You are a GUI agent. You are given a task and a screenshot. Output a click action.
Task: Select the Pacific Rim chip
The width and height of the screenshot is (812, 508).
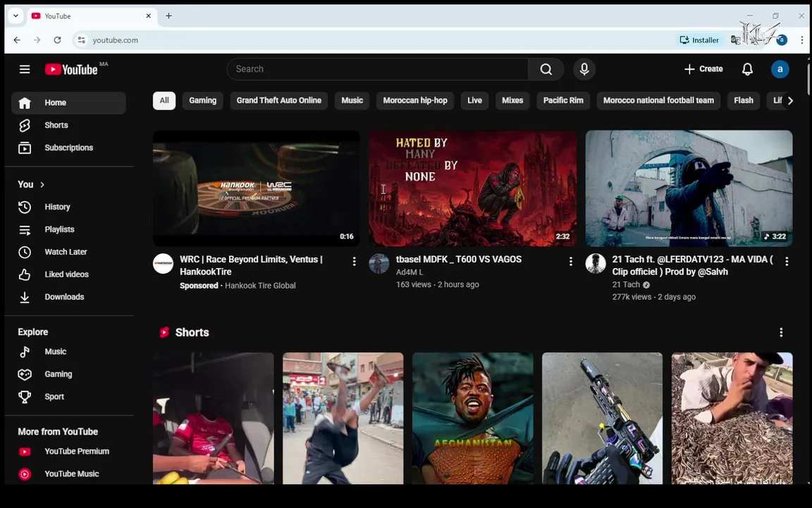(x=563, y=101)
